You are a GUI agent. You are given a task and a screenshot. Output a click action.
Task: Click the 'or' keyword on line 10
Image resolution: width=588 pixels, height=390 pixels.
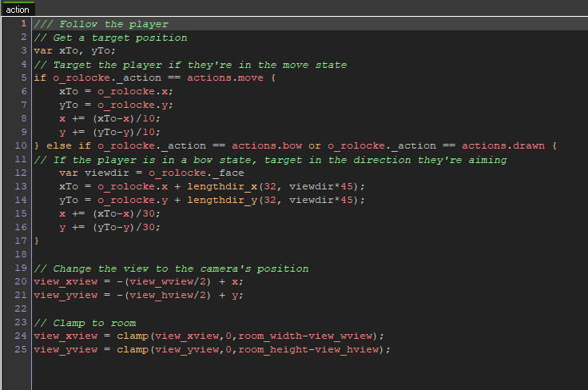point(314,145)
